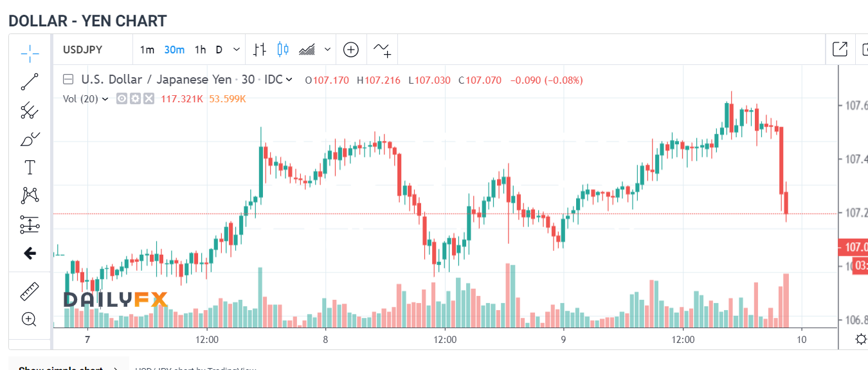
Task: Select the zoom in tool
Action: tap(30, 319)
